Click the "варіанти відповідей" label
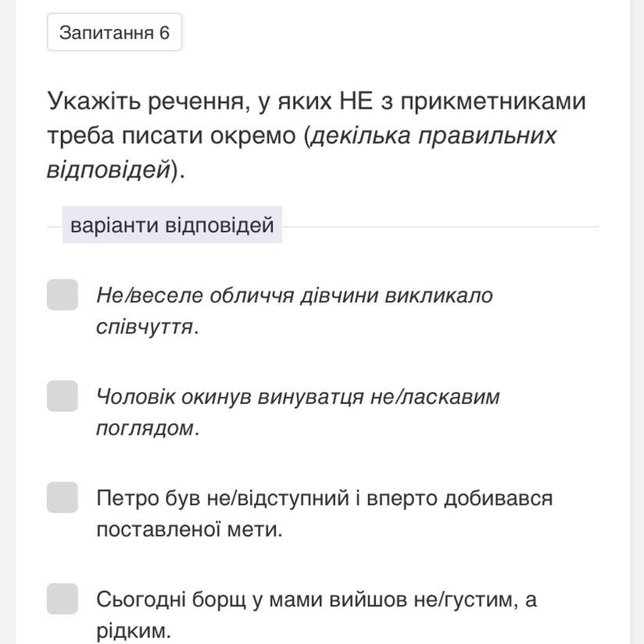The height and width of the screenshot is (644, 644). coord(172,225)
